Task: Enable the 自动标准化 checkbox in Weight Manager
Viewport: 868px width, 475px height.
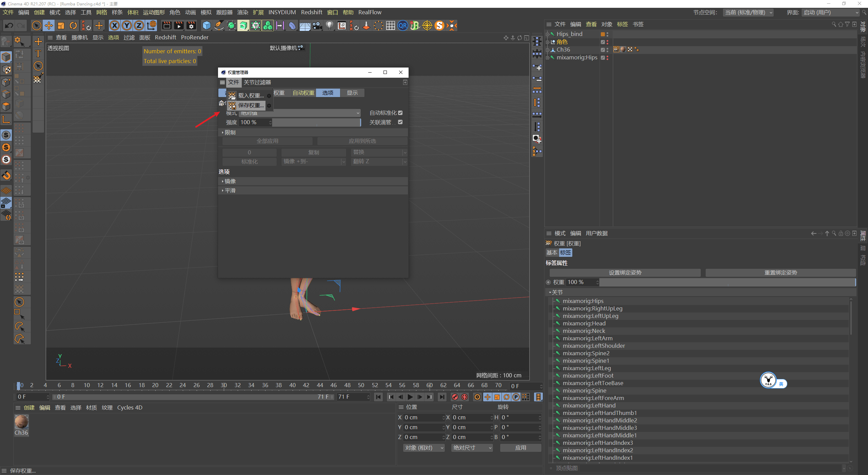Action: coord(400,113)
